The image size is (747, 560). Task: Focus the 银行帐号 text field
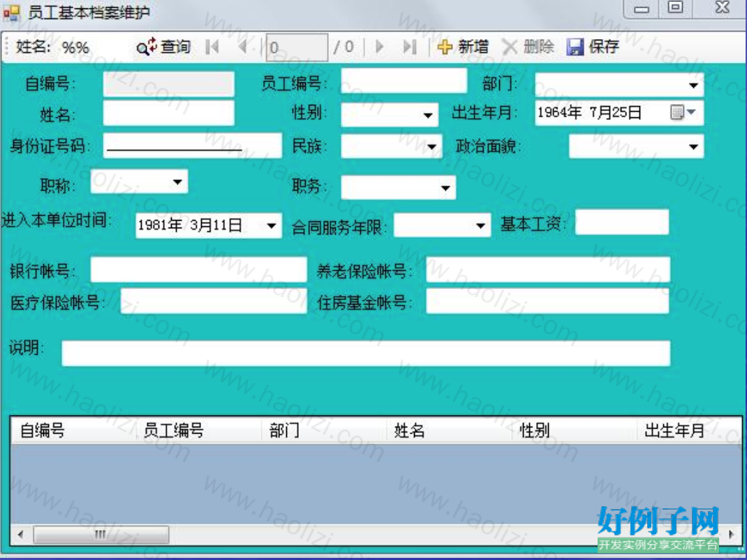[x=199, y=270]
